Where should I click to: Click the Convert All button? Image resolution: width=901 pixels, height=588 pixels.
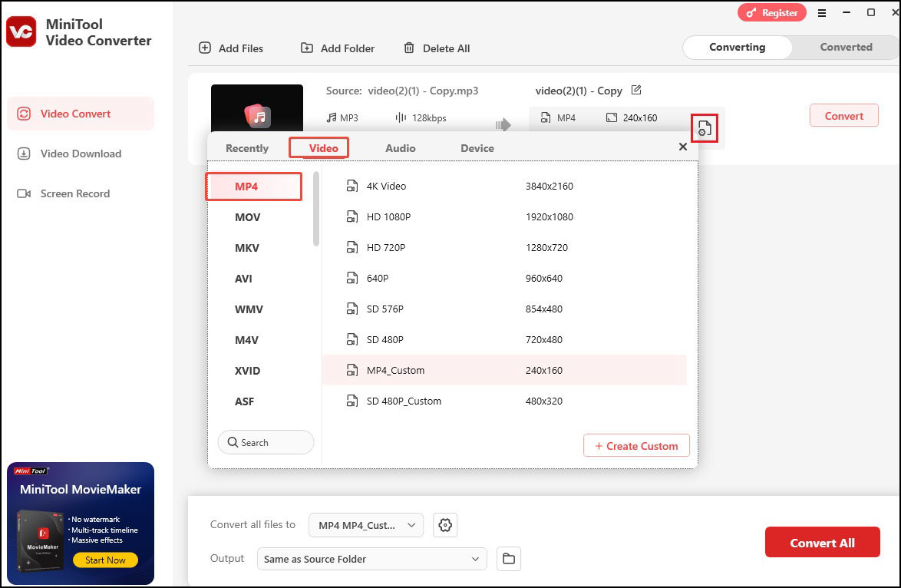tap(822, 542)
